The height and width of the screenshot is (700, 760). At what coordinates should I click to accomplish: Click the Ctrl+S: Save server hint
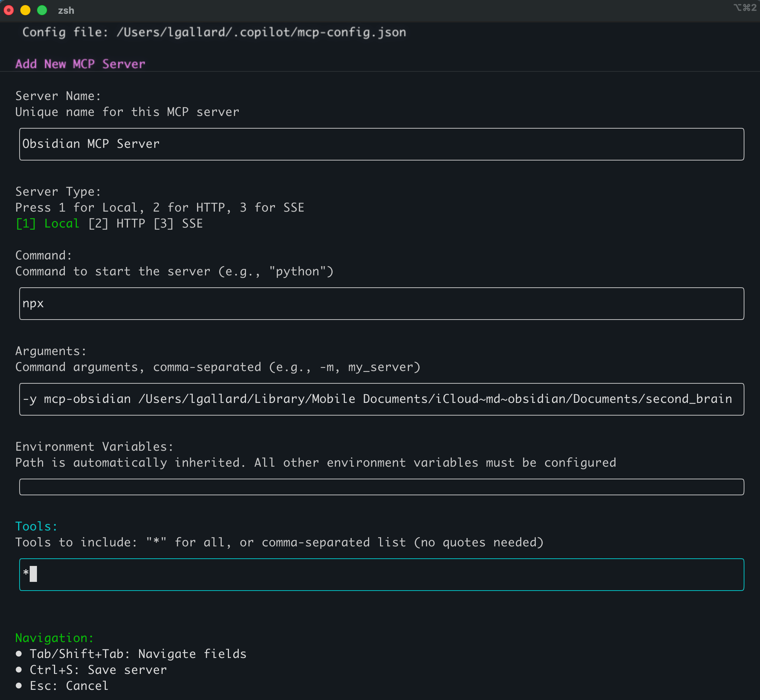pos(98,670)
